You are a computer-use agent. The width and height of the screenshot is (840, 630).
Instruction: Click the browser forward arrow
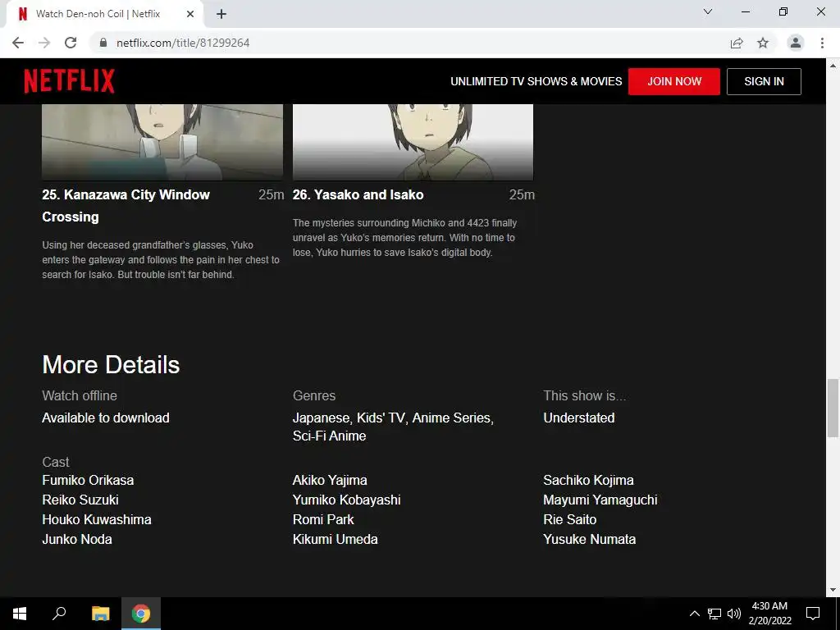(44, 43)
